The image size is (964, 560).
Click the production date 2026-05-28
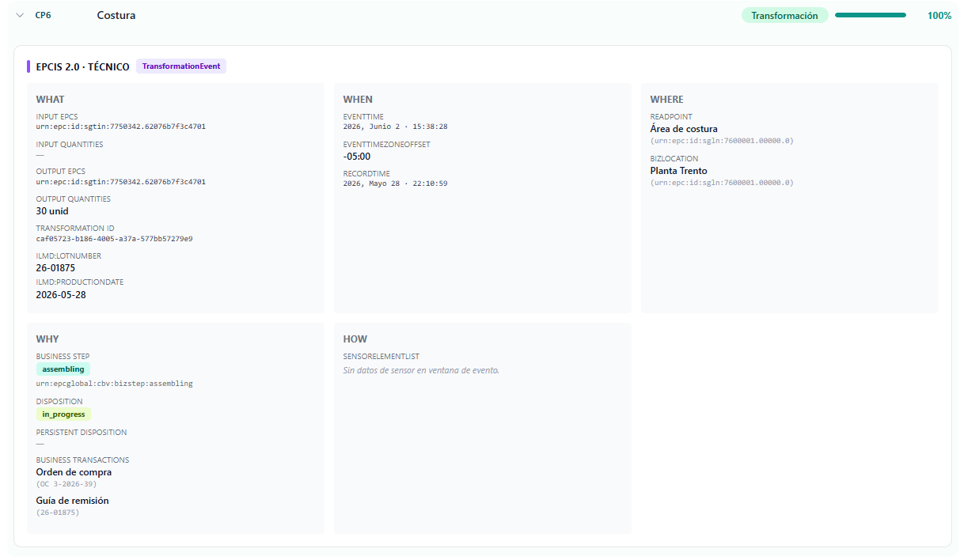pyautogui.click(x=61, y=294)
